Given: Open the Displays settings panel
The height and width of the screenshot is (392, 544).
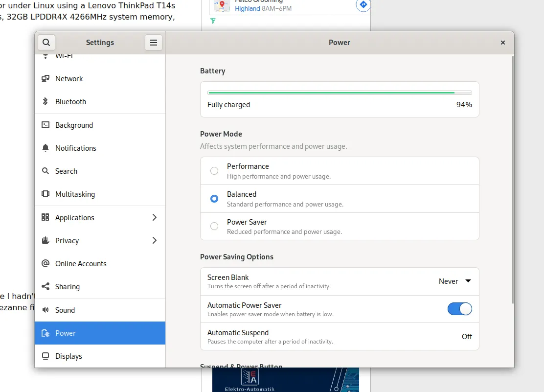Looking at the screenshot, I should click(x=68, y=356).
